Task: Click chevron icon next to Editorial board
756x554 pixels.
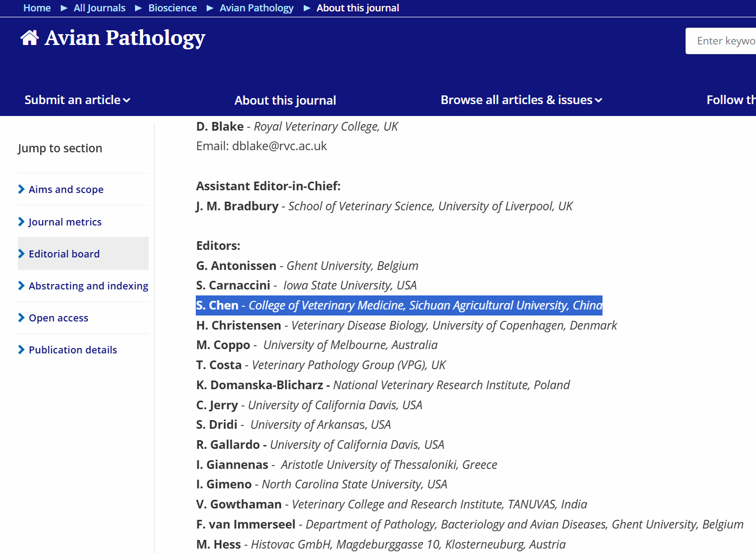Action: coord(21,254)
